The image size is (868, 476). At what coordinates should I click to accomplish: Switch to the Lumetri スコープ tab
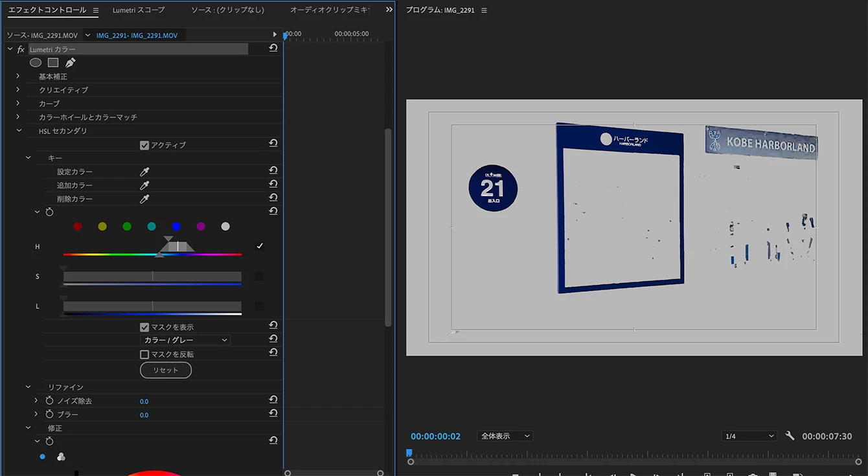tap(139, 10)
